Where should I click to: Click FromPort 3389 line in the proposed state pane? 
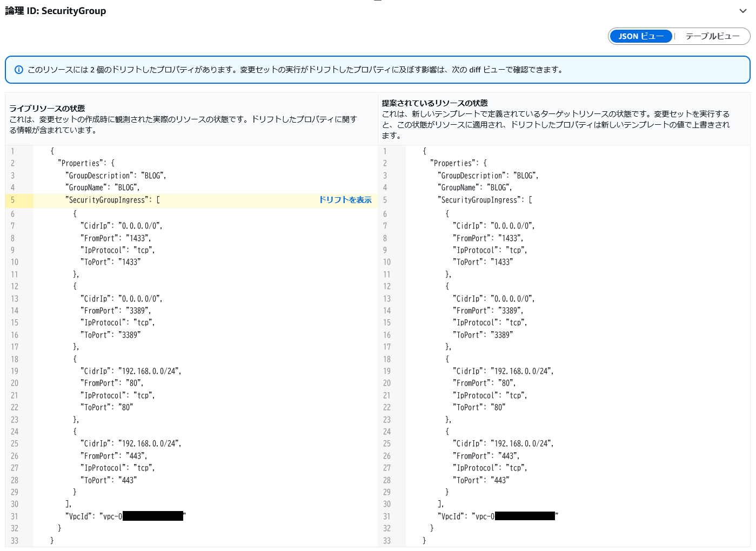(x=488, y=311)
